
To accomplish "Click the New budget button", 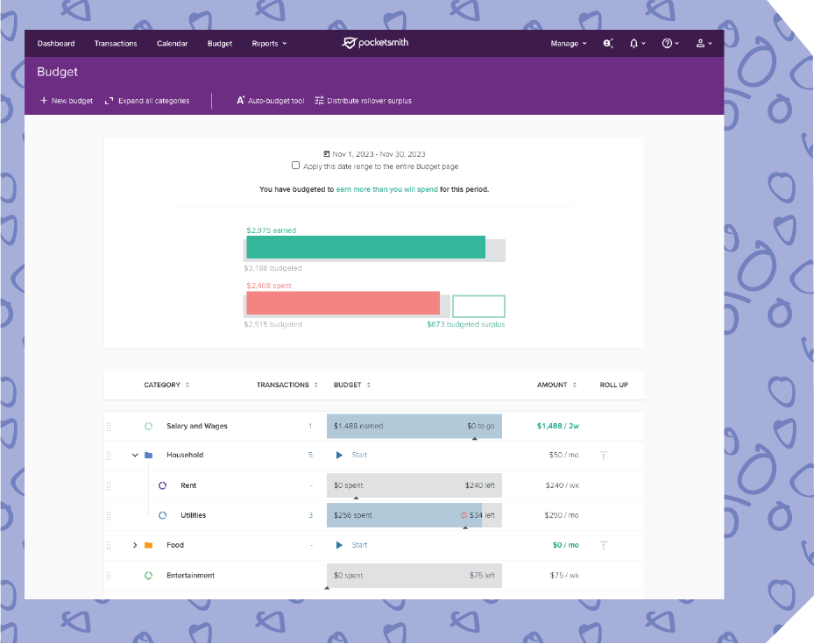I will point(66,101).
